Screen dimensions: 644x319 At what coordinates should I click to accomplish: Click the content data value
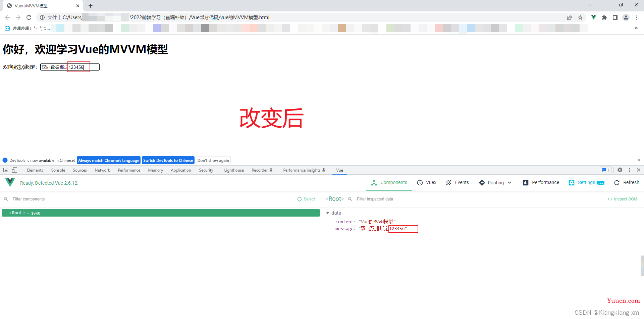(x=377, y=222)
